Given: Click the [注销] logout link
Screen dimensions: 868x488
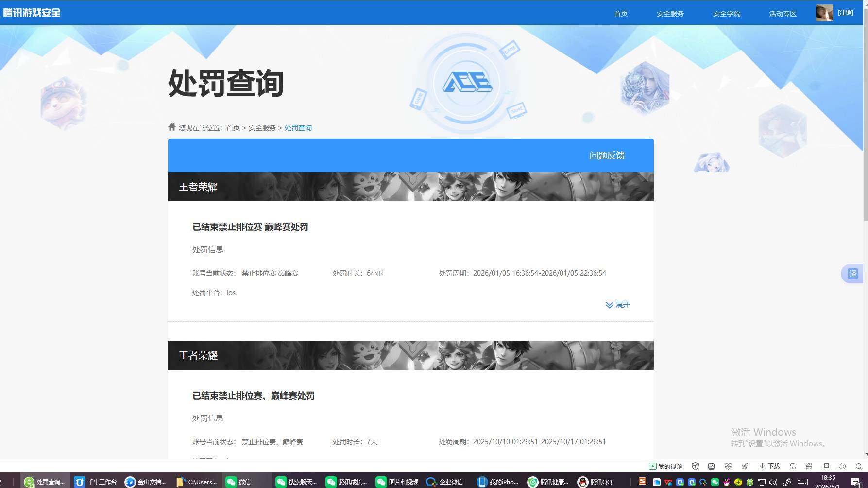Looking at the screenshot, I should tap(845, 13).
